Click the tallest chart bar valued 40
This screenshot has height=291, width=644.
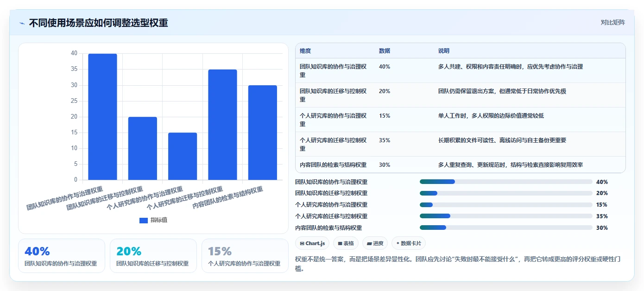(102, 117)
